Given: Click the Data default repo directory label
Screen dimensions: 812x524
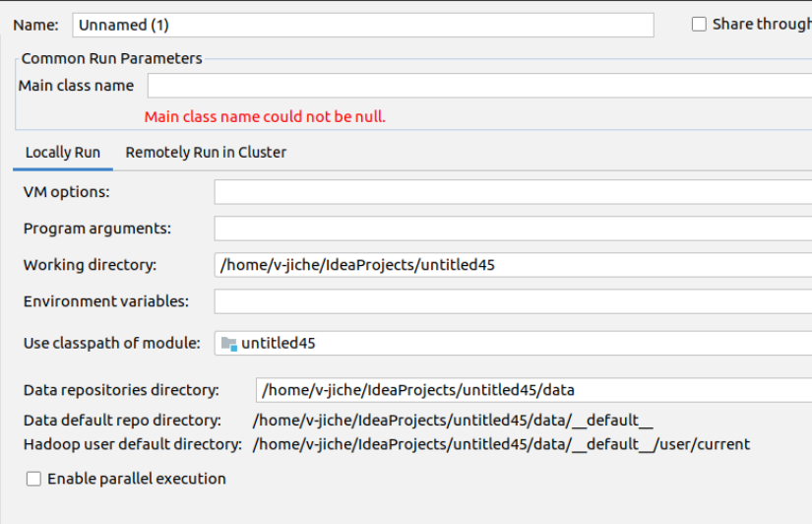Looking at the screenshot, I should pyautogui.click(x=122, y=420).
